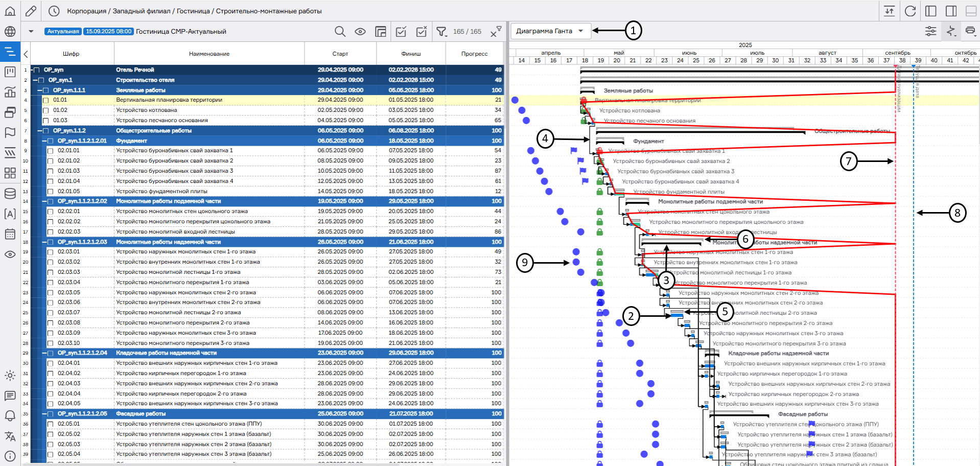980x466 pixels.
Task: Click the refresh icon in top bar
Action: [x=910, y=11]
